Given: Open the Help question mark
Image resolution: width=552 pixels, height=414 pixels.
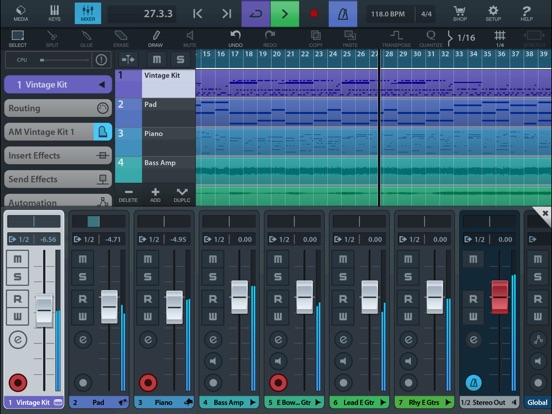Looking at the screenshot, I should click(x=526, y=13).
